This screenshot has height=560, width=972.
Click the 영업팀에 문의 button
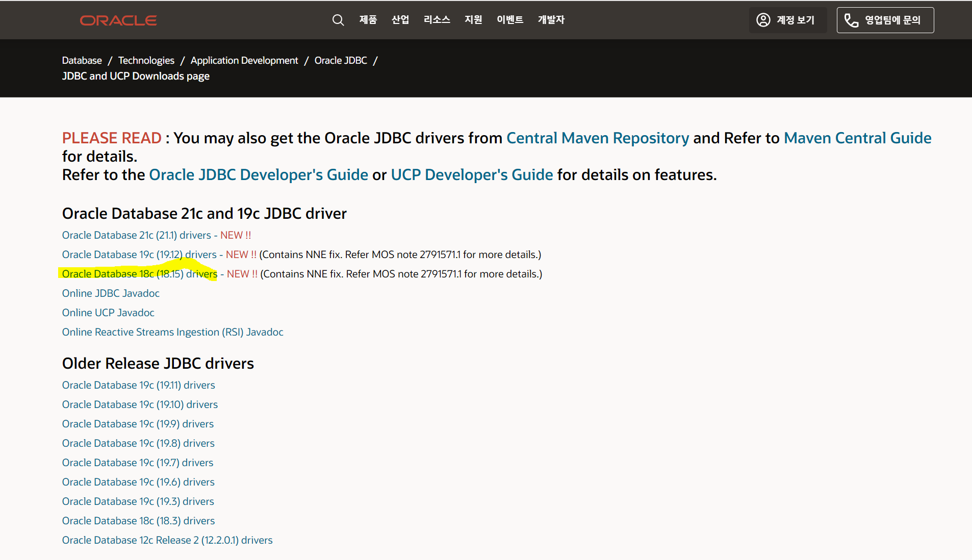pyautogui.click(x=885, y=20)
